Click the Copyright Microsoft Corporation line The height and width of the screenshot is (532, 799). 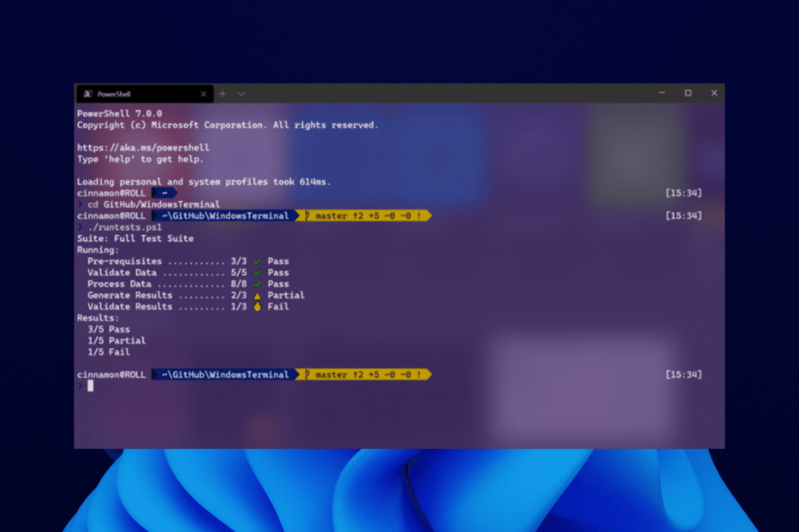tap(228, 124)
